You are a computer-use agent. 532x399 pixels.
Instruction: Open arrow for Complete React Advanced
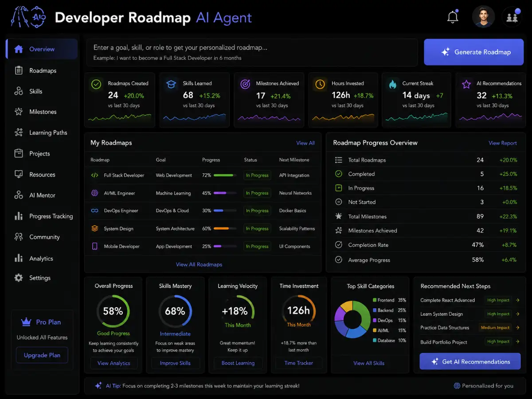tap(517, 300)
